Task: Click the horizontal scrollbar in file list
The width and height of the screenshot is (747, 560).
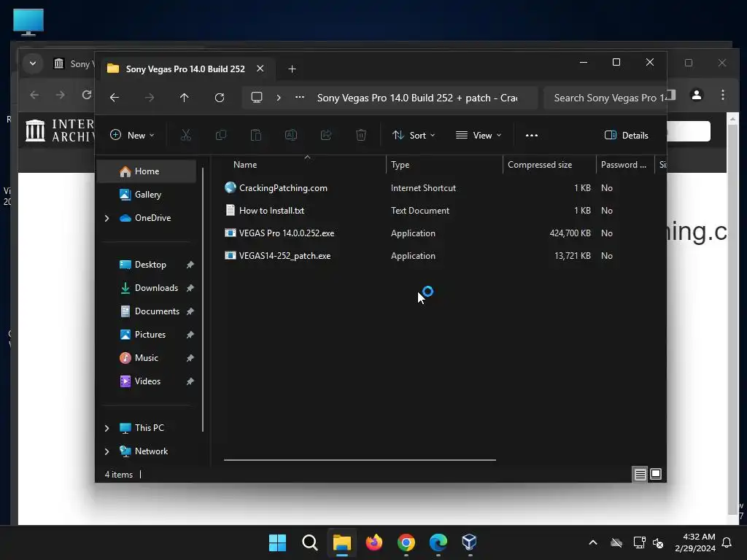Action: pyautogui.click(x=360, y=460)
